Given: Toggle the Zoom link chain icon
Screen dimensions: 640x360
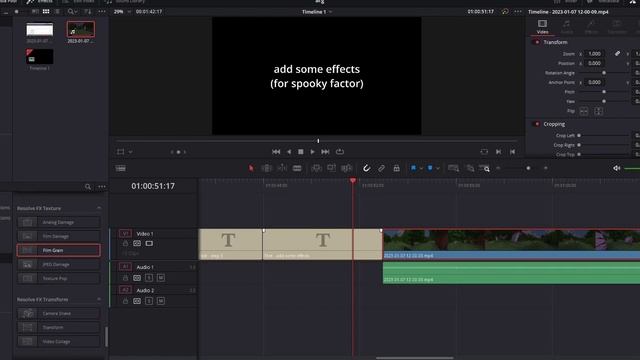Looking at the screenshot, I should [x=618, y=54].
